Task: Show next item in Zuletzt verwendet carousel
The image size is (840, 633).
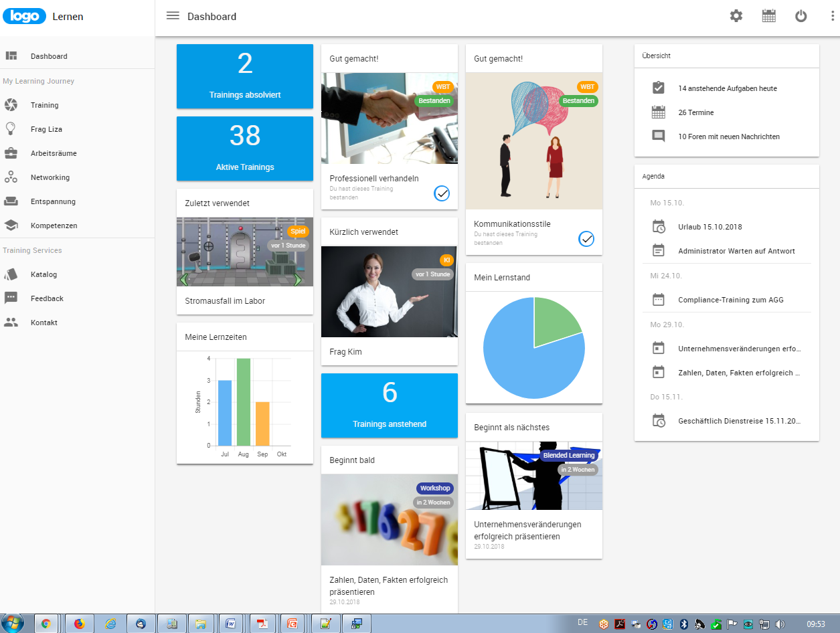Action: (298, 280)
